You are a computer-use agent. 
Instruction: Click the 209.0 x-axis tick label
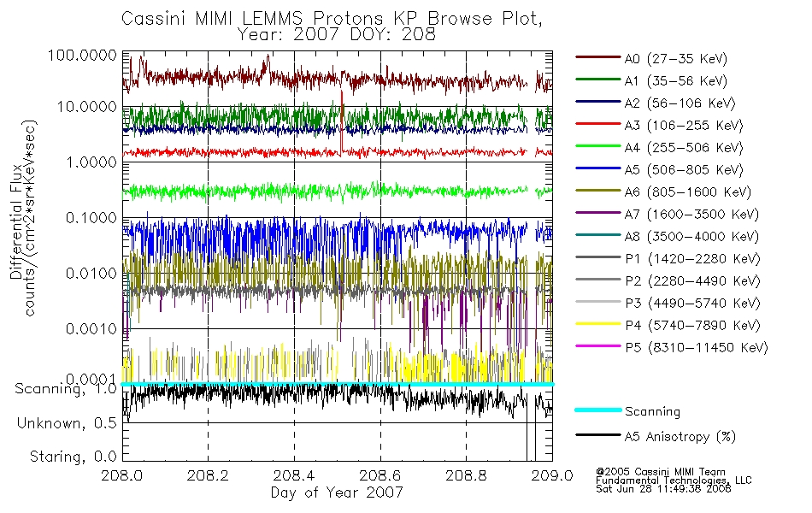pos(552,475)
